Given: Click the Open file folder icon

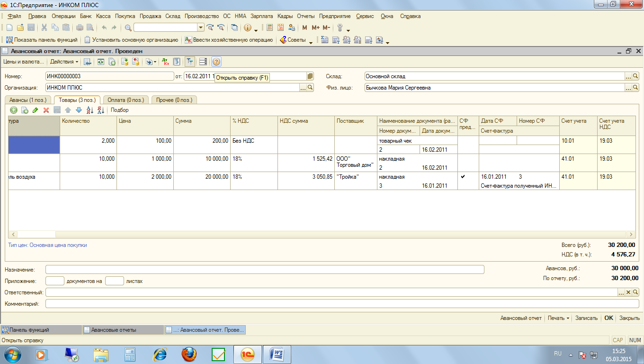Looking at the screenshot, I should [20, 27].
